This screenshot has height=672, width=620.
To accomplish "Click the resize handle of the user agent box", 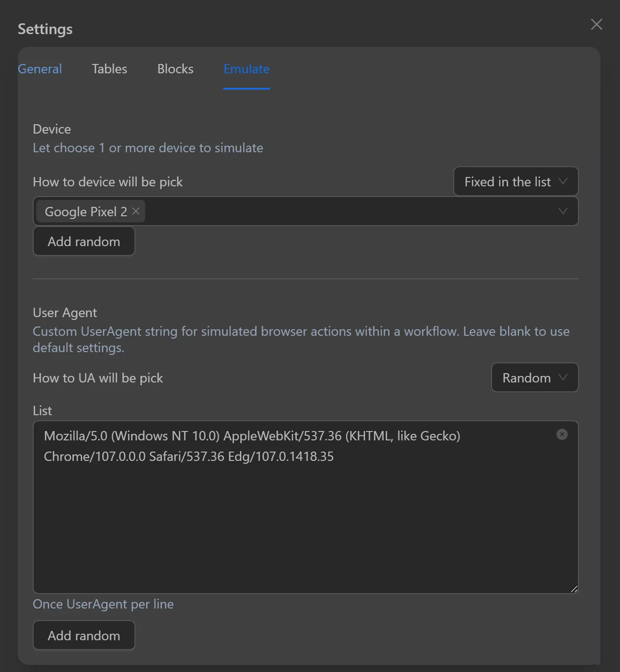I will click(x=574, y=589).
